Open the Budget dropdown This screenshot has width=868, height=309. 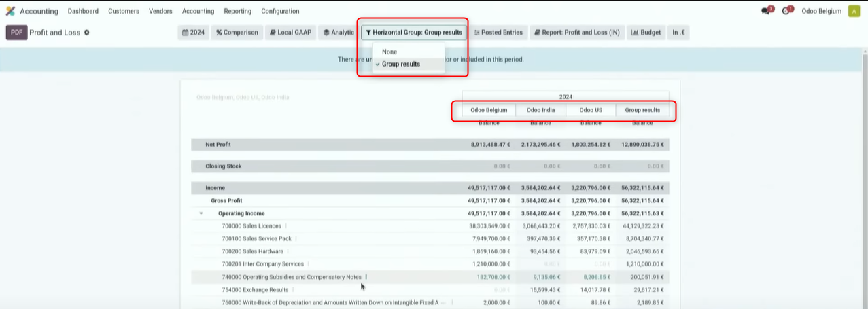(646, 32)
